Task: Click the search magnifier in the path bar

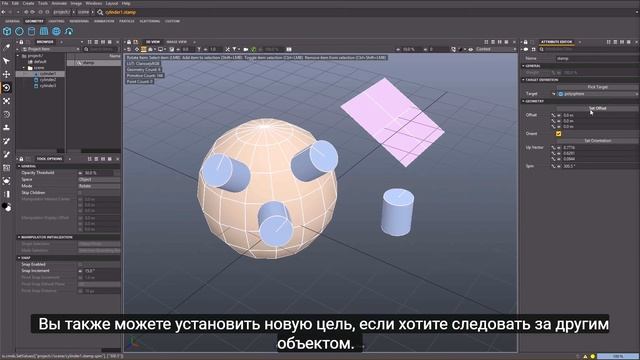Action: click(100, 12)
